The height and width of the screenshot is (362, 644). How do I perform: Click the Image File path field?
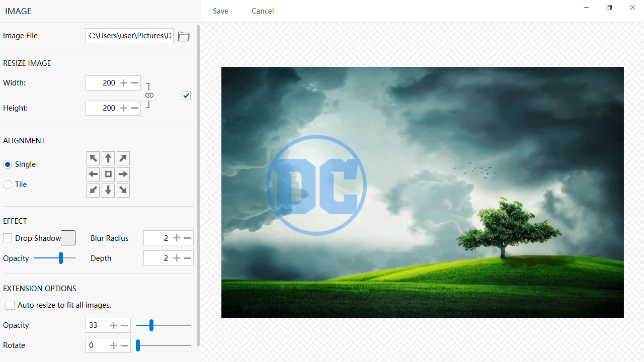(129, 36)
